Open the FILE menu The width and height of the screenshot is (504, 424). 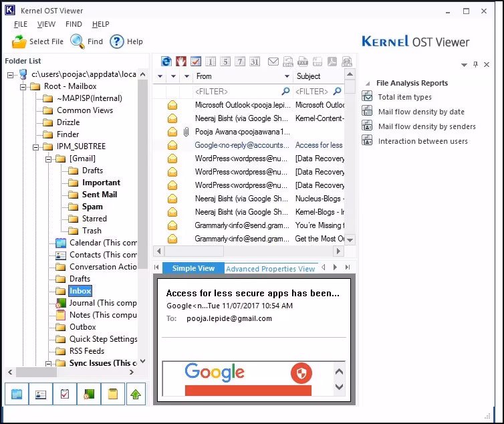pos(21,24)
